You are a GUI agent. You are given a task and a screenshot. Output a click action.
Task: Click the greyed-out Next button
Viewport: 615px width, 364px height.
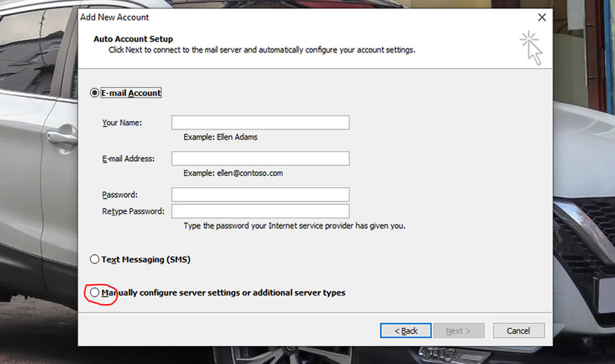pyautogui.click(x=459, y=331)
